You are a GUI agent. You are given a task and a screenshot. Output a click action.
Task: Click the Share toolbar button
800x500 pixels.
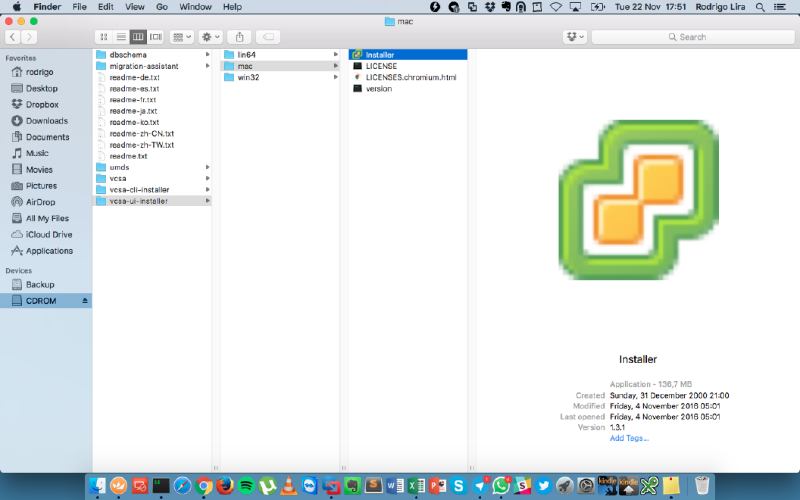point(240,37)
